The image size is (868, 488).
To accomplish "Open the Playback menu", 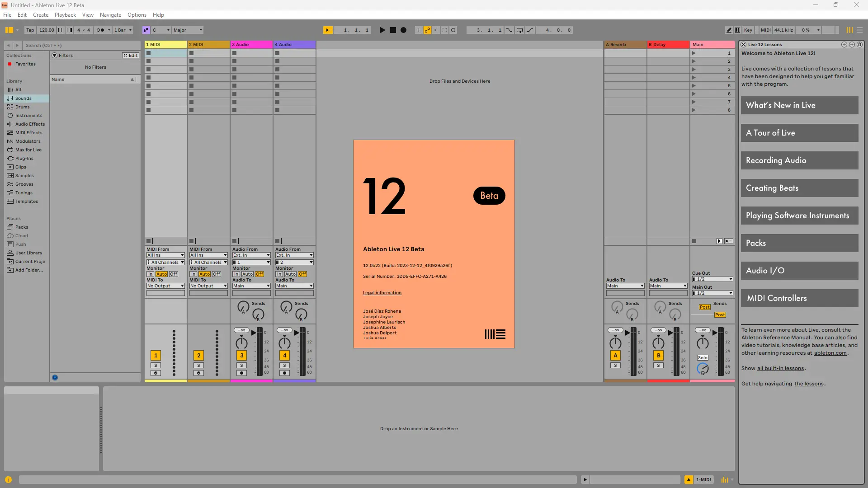I will (x=65, y=15).
